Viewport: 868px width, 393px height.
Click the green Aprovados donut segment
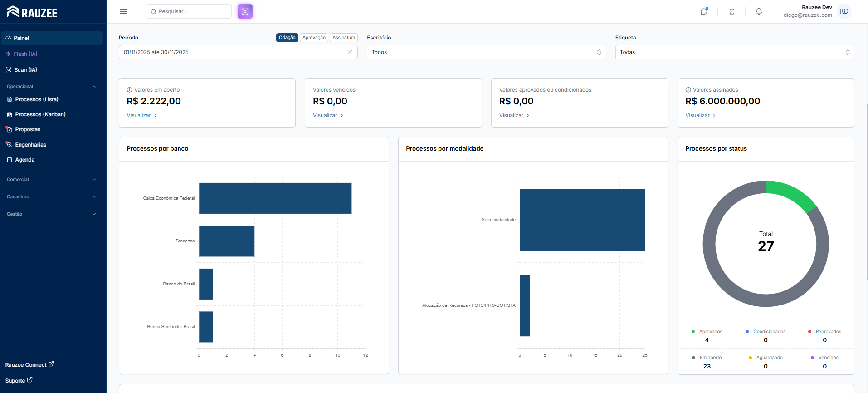pyautogui.click(x=792, y=193)
